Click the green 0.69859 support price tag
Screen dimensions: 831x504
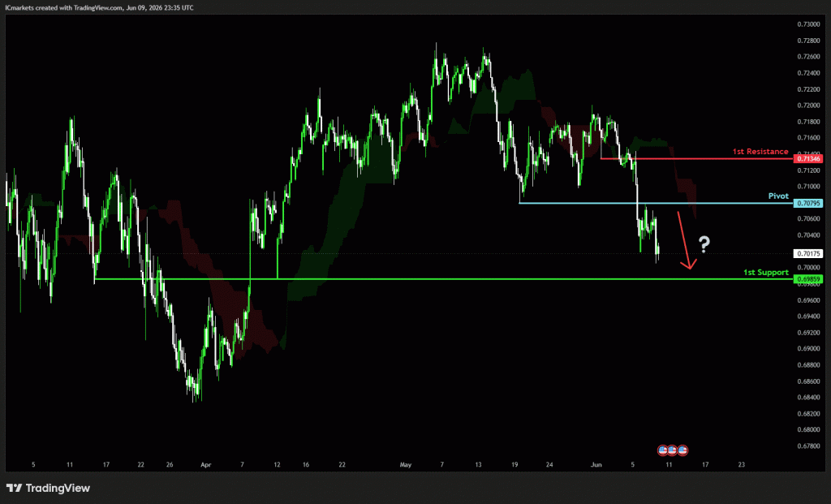[807, 278]
